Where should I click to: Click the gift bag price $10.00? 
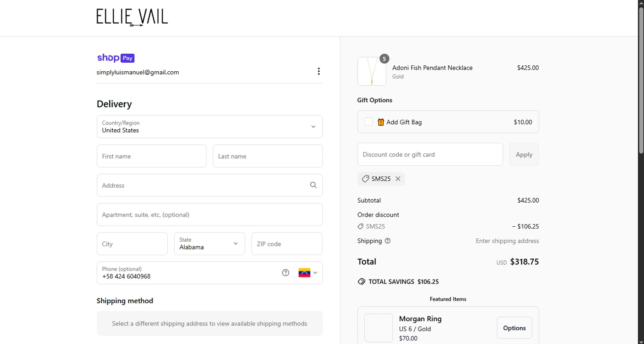point(523,122)
